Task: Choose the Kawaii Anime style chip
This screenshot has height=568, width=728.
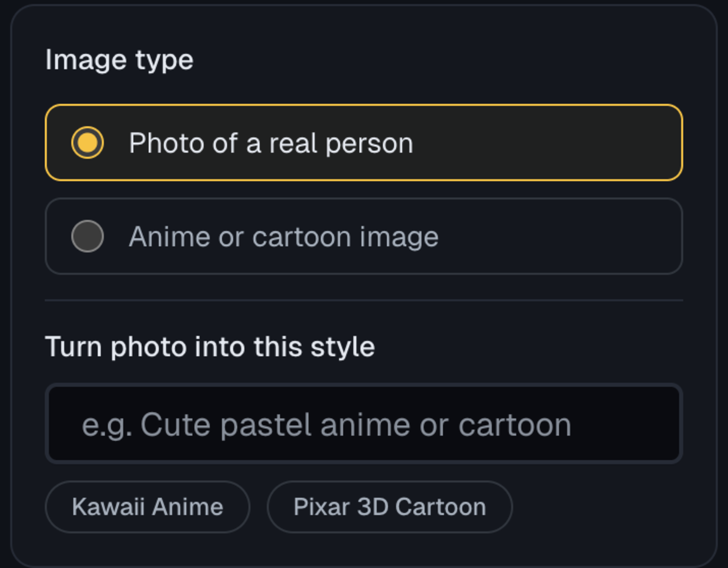Action: tap(147, 507)
